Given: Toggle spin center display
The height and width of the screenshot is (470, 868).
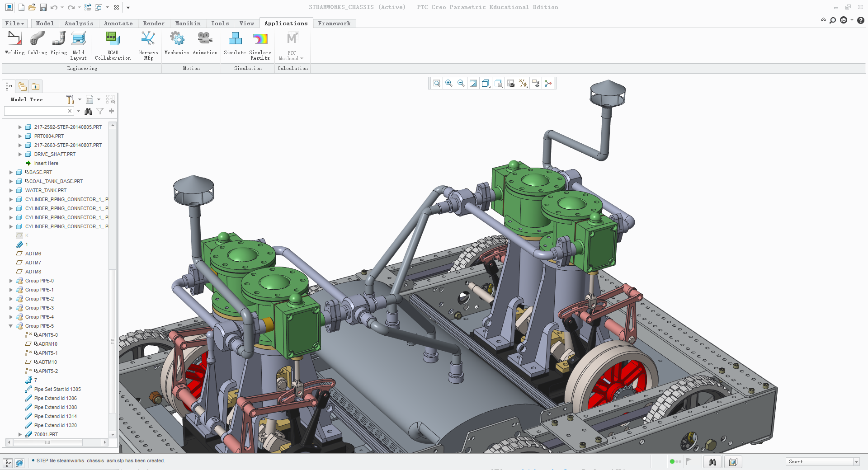Looking at the screenshot, I should [x=548, y=83].
